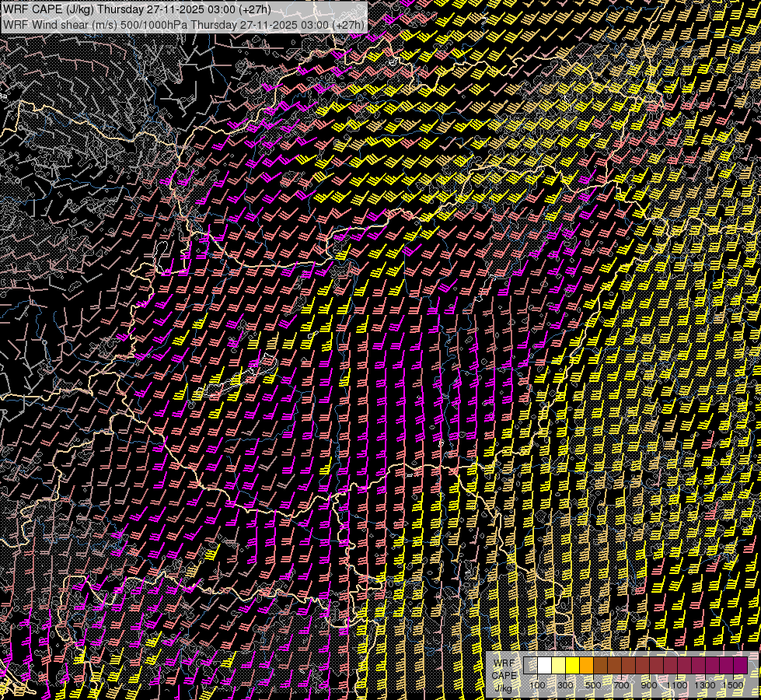The height and width of the screenshot is (700, 761).
Task: Click the J/kg unit label in the legend
Action: point(504,687)
